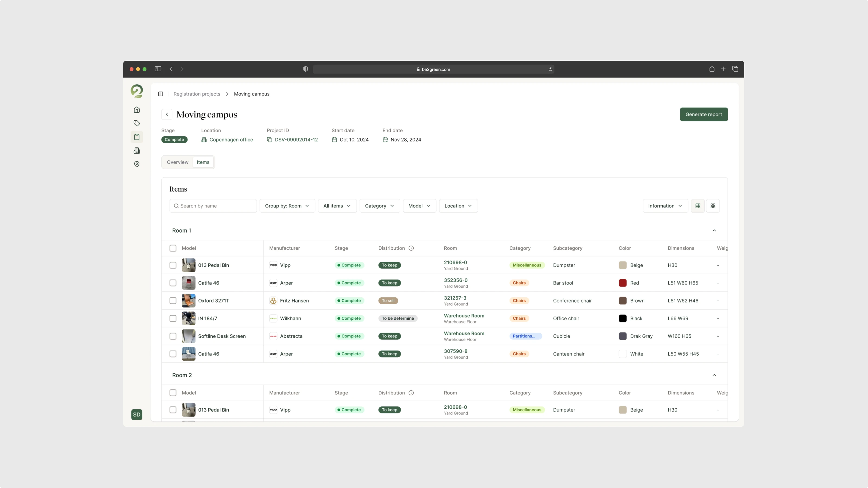Switch to the Overview tab

[x=178, y=162]
